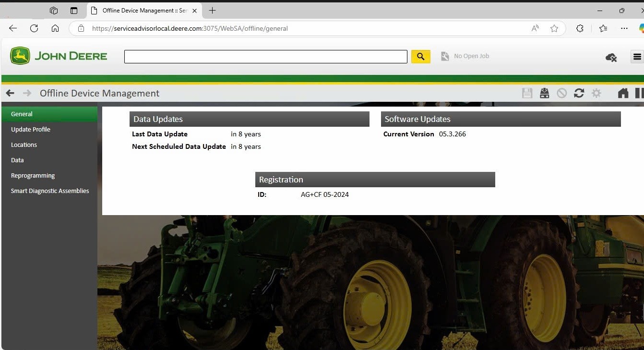
Task: Click the save floppy disk icon
Action: coord(527,93)
